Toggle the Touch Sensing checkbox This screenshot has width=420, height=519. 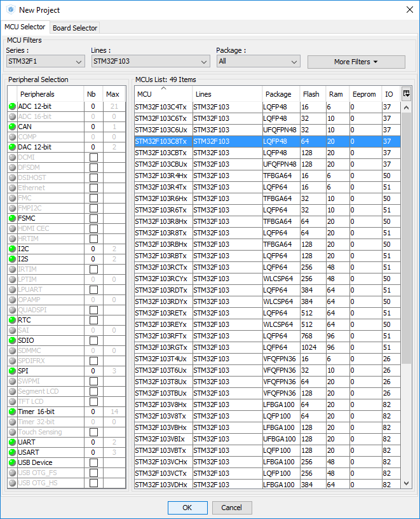[x=93, y=432]
